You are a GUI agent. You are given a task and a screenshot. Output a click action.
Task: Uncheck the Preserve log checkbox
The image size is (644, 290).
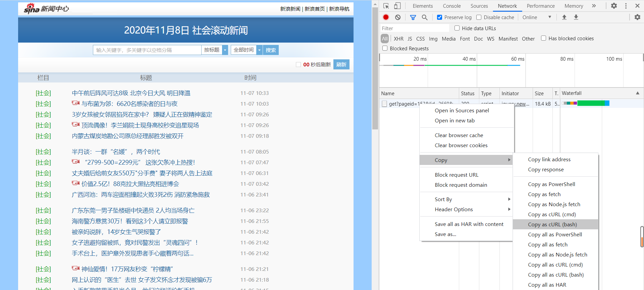(x=439, y=17)
